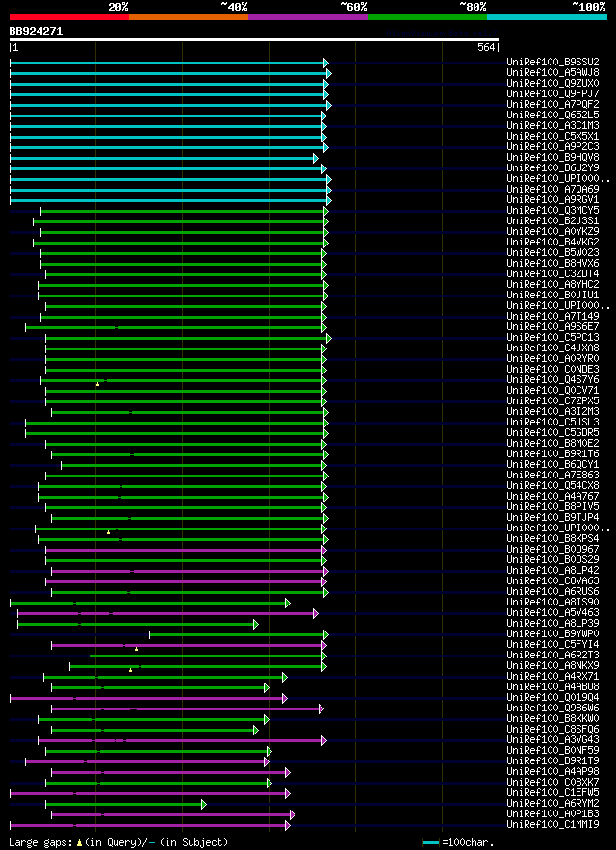The width and height of the screenshot is (616, 850).
Task: Open the UniRef100_A5AWJ8 hit label
Action: tap(552, 72)
